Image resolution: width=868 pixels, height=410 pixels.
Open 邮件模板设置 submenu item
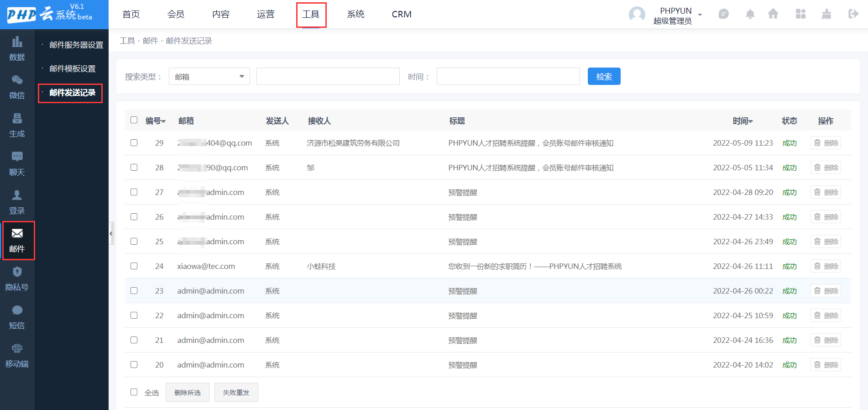tap(73, 68)
